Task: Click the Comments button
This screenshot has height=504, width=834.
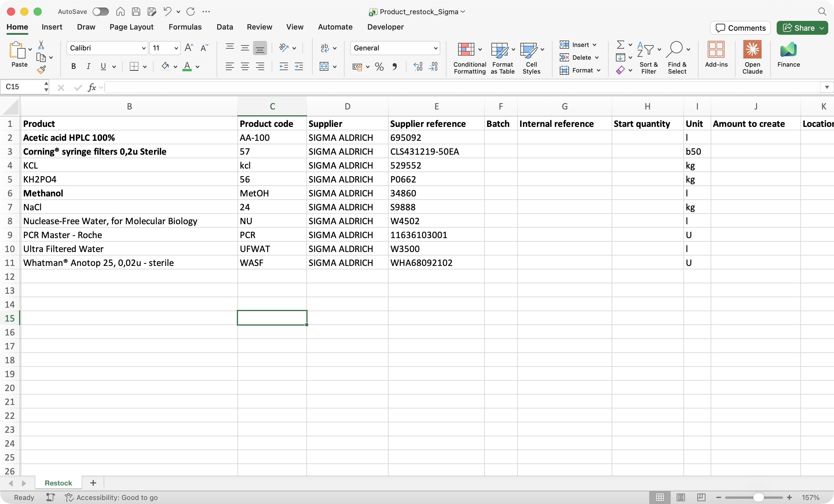Action: pos(740,28)
